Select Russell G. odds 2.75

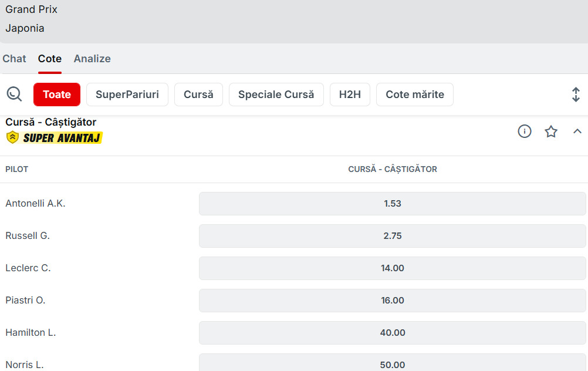coord(392,236)
